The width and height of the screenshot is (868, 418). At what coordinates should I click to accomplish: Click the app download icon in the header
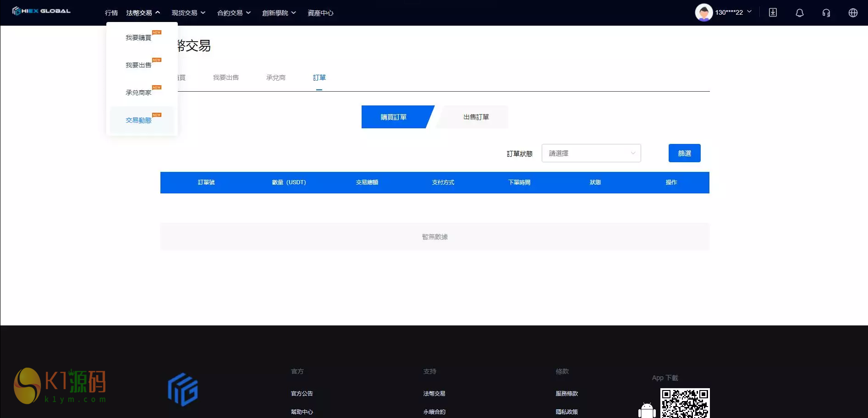tap(773, 12)
